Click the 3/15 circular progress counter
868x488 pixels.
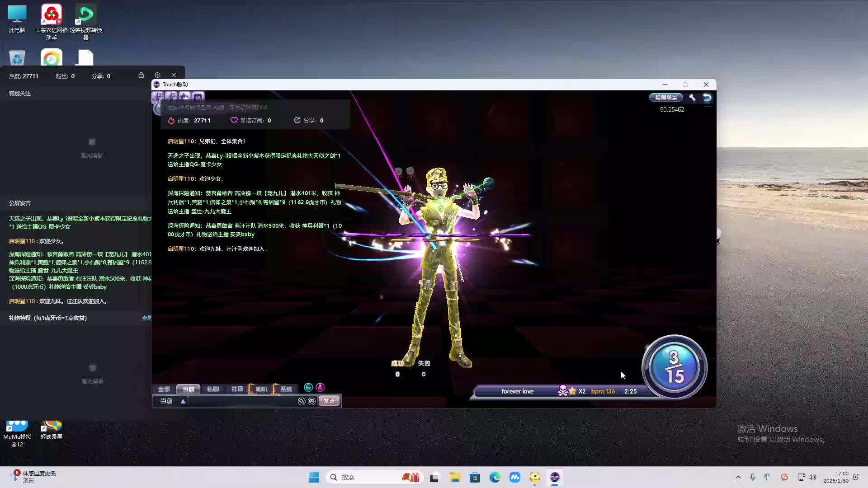pyautogui.click(x=674, y=367)
